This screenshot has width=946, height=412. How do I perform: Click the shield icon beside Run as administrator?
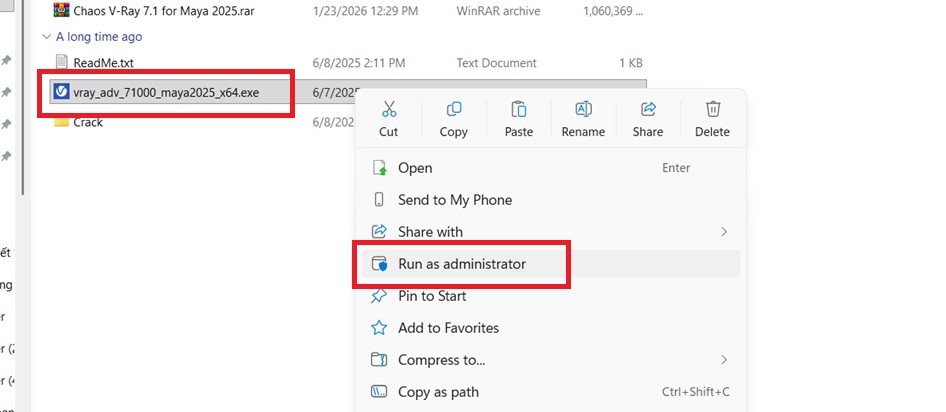pyautogui.click(x=379, y=264)
